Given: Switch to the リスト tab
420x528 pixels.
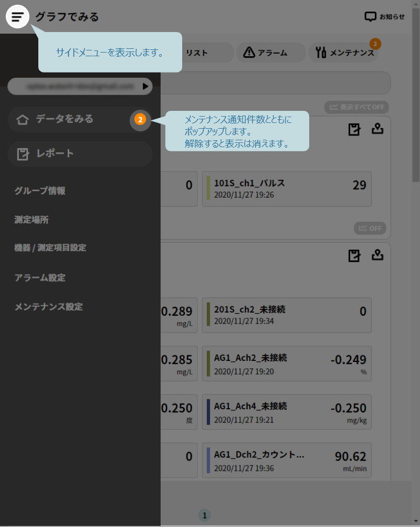Looking at the screenshot, I should (197, 53).
